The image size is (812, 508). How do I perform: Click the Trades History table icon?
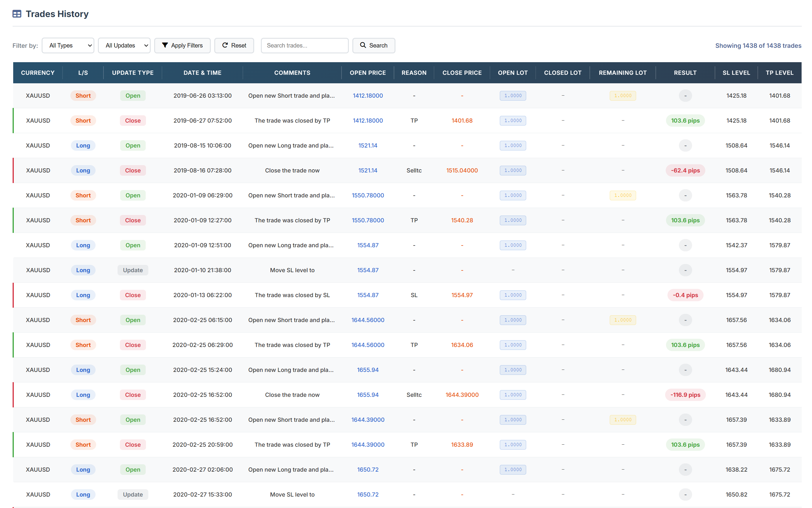pyautogui.click(x=16, y=14)
